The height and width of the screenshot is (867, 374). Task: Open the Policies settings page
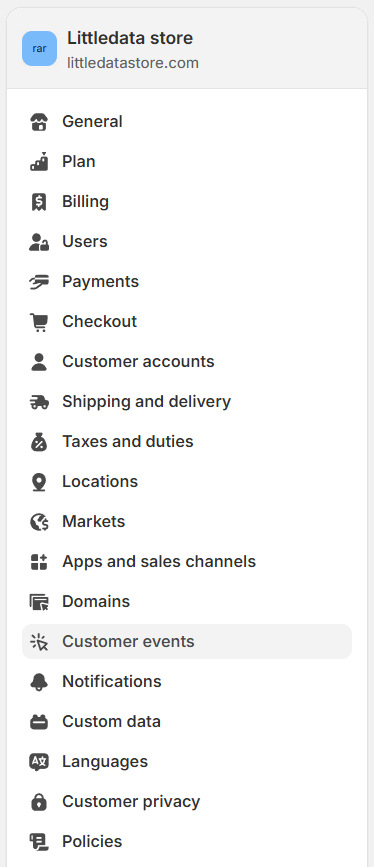tap(187, 842)
